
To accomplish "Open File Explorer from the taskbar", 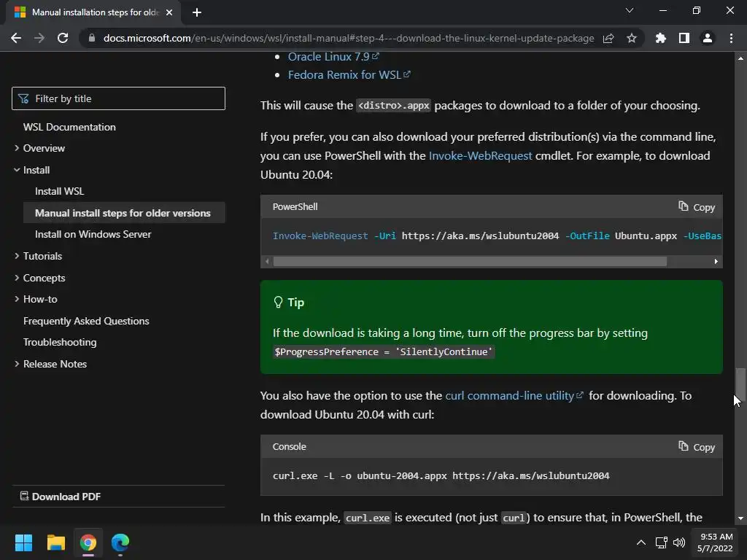I will [55, 542].
